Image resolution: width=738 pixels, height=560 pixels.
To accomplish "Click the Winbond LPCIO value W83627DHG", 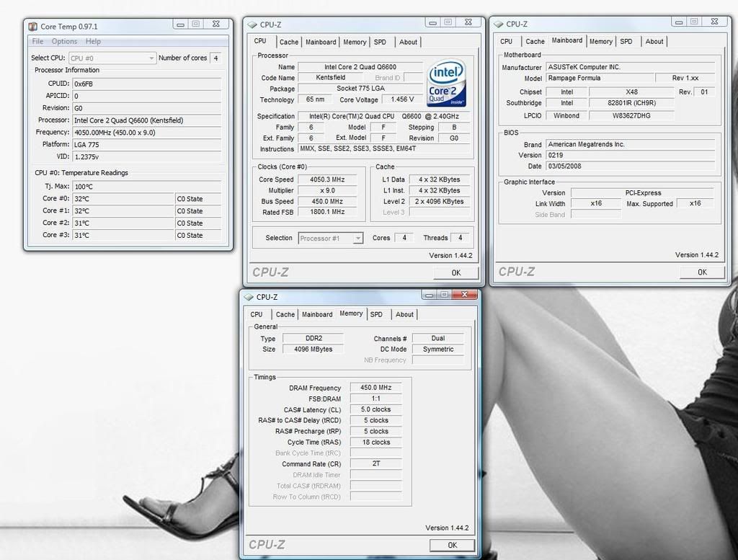I will click(631, 115).
